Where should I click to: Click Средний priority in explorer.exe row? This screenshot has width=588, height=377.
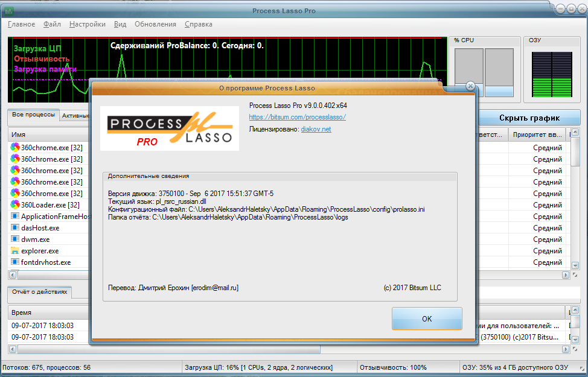pyautogui.click(x=547, y=251)
